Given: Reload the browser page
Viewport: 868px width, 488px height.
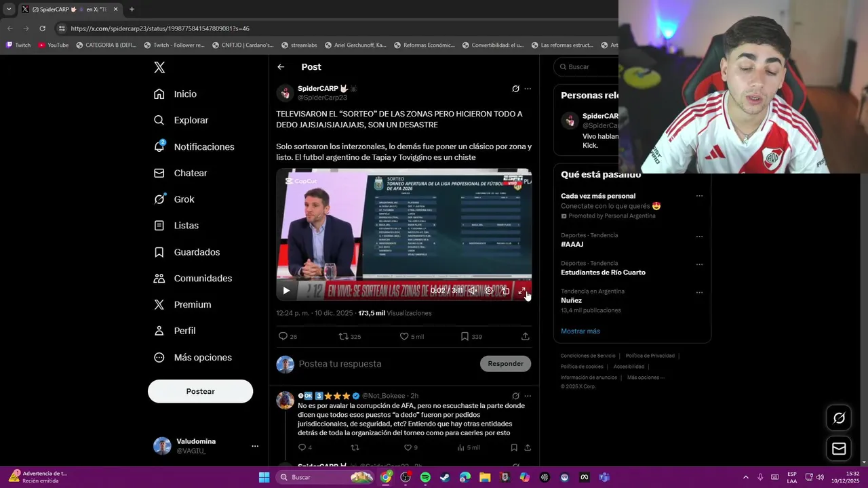Looking at the screenshot, I should (x=42, y=28).
